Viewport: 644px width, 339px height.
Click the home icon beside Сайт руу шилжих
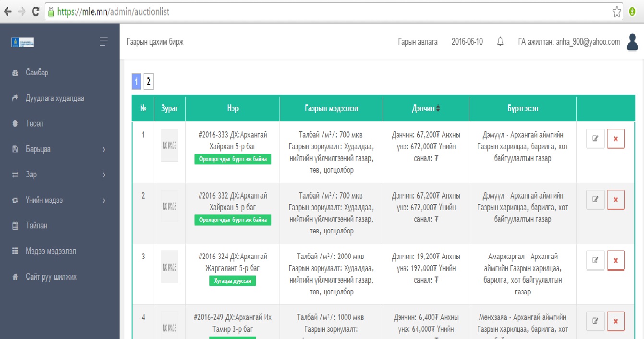(15, 277)
